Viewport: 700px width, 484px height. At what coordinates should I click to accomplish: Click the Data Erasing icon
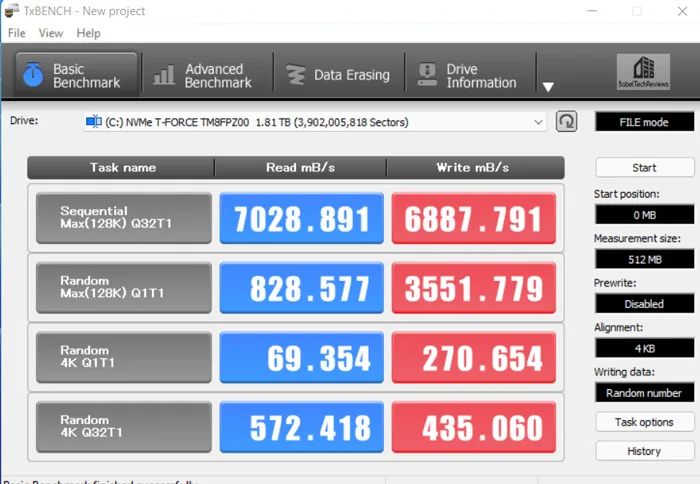(295, 75)
